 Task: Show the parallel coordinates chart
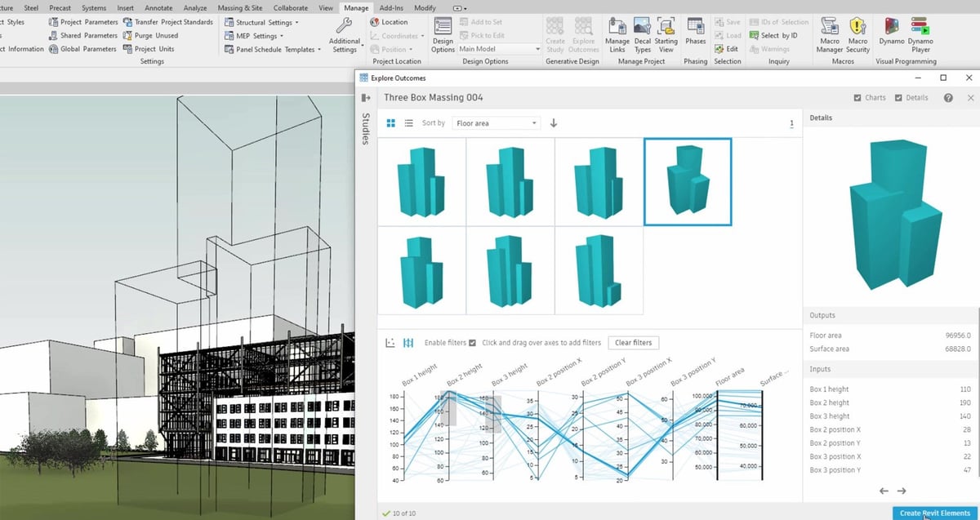point(408,343)
